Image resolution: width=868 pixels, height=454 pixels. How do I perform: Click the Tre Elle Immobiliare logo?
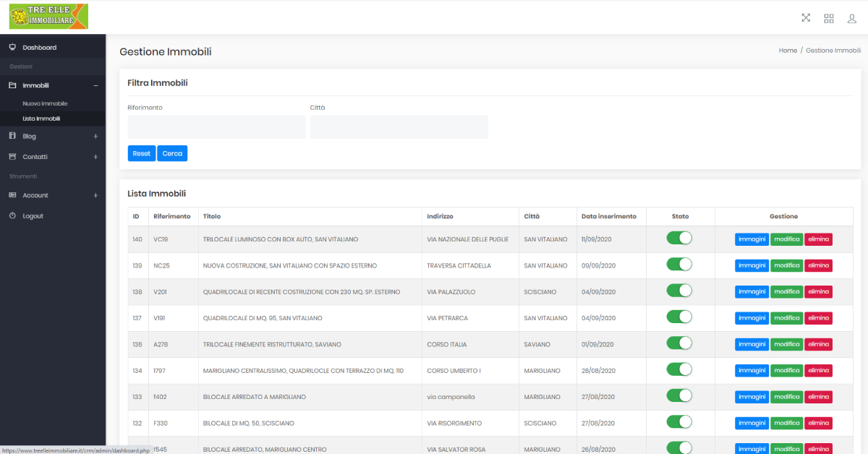click(x=48, y=17)
